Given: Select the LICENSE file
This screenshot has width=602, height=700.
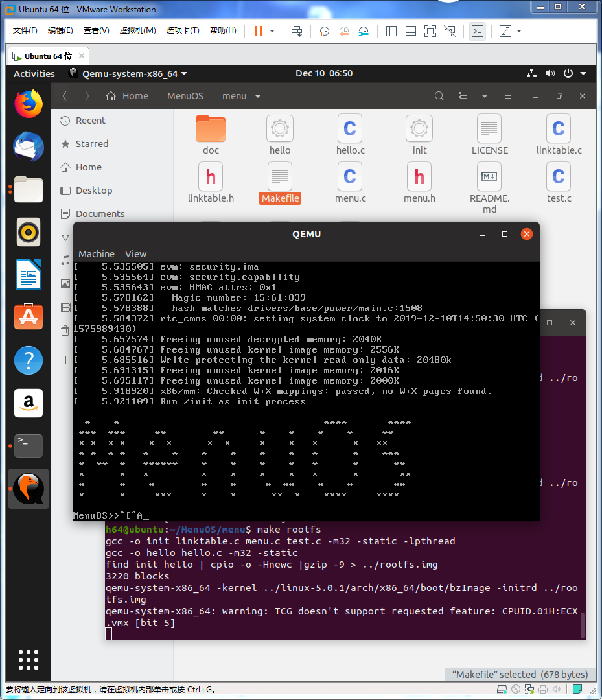Looking at the screenshot, I should click(x=489, y=135).
